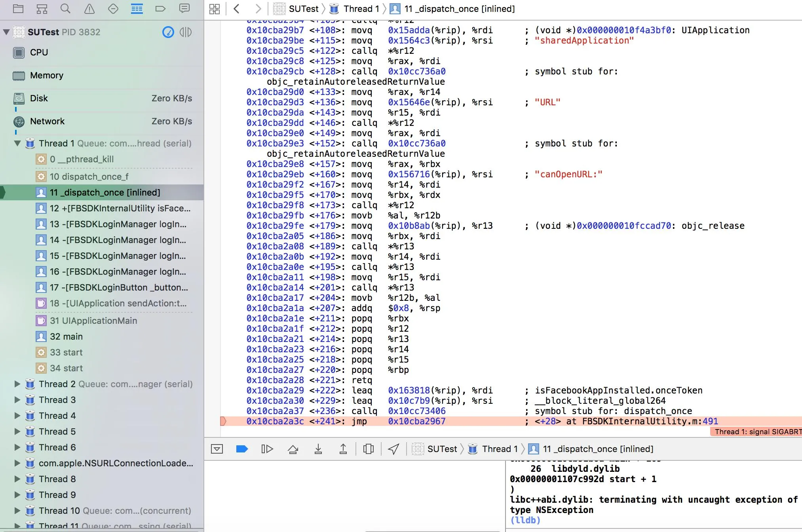Hide the debug area toggle button
Viewport: 802px width, 532px height.
pyautogui.click(x=217, y=449)
